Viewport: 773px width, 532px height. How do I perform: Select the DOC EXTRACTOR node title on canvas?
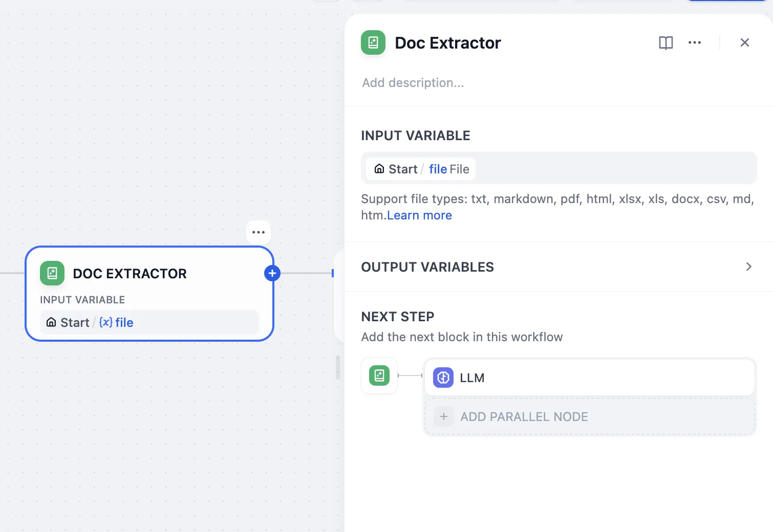tap(130, 274)
